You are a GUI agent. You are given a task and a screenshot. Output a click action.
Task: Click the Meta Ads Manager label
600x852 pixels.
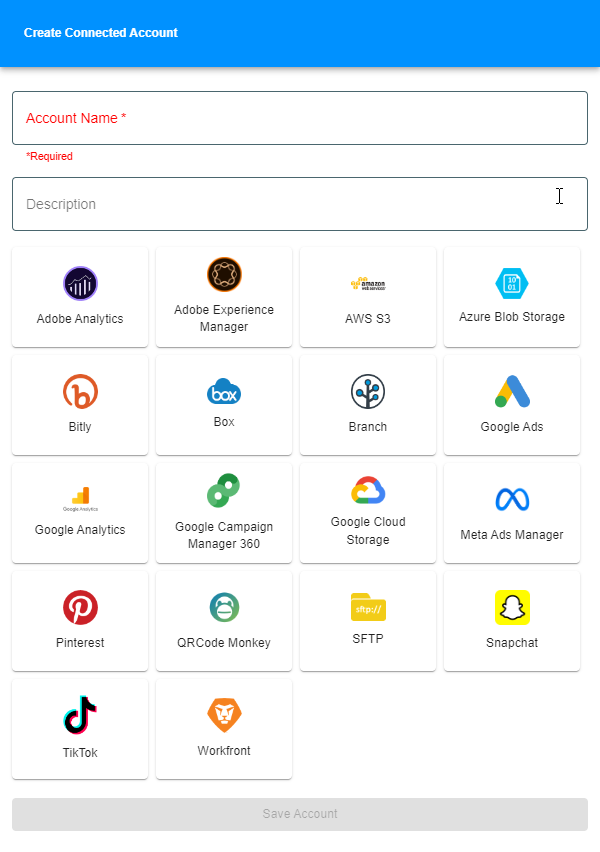(x=512, y=535)
